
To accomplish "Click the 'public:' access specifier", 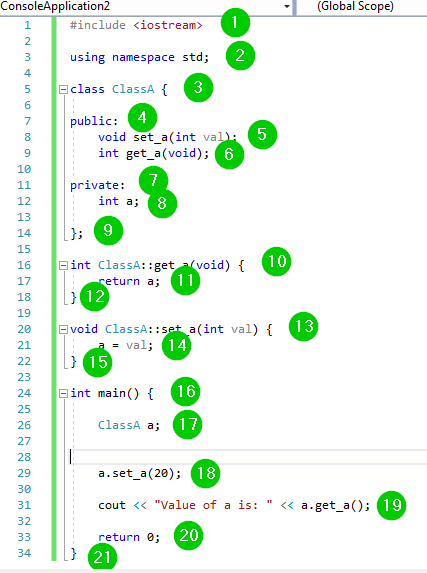I will [94, 121].
